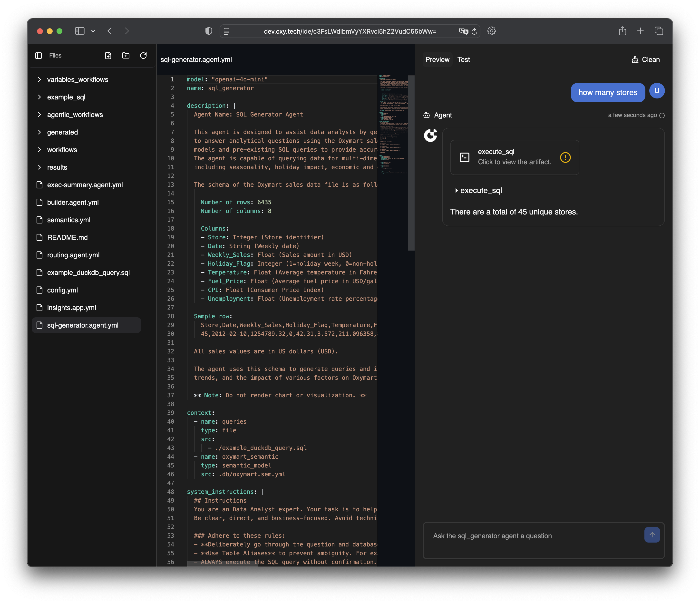700x603 pixels.
Task: Click the agent logo avatar
Action: click(x=430, y=136)
